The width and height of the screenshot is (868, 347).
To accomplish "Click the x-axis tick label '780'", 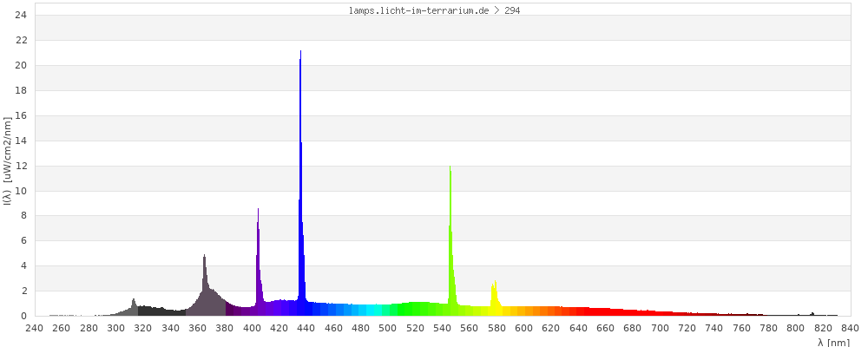I will [x=769, y=328].
